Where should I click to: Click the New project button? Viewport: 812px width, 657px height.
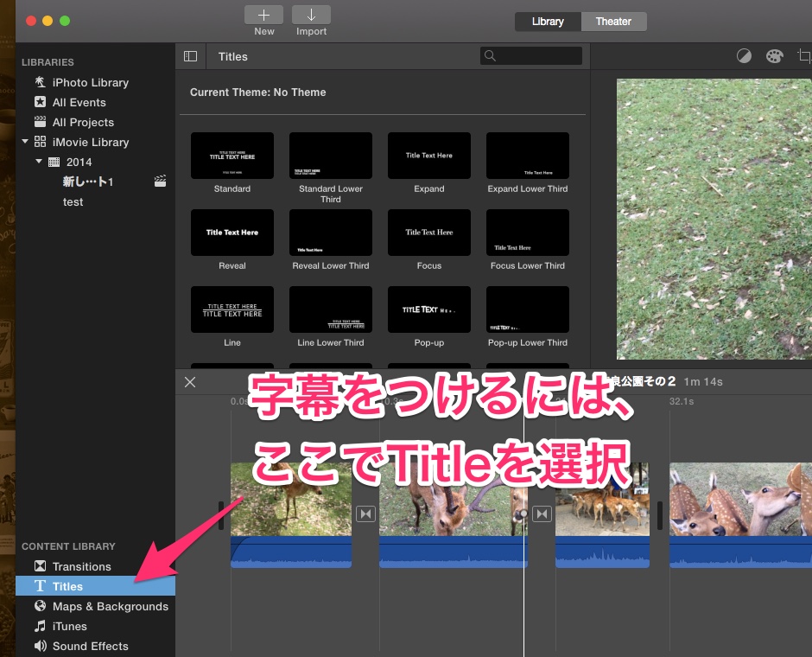click(263, 16)
